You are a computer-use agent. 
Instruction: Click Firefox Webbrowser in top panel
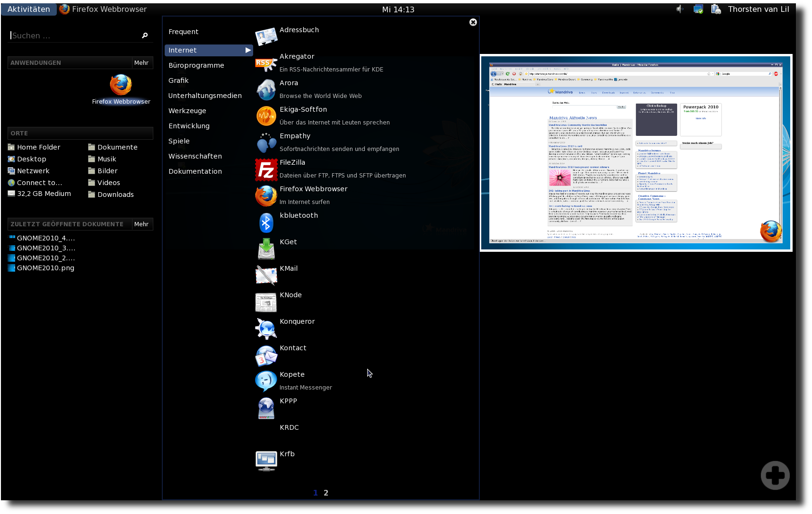[x=103, y=9]
